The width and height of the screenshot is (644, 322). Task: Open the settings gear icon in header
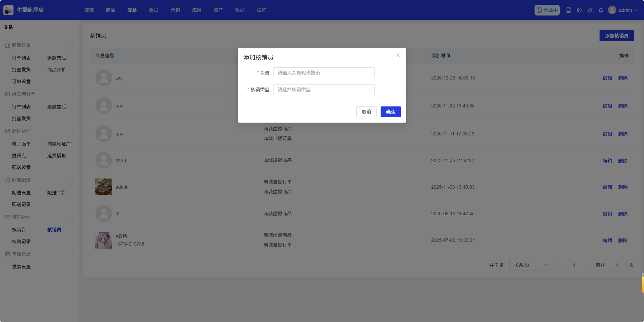pyautogui.click(x=579, y=10)
